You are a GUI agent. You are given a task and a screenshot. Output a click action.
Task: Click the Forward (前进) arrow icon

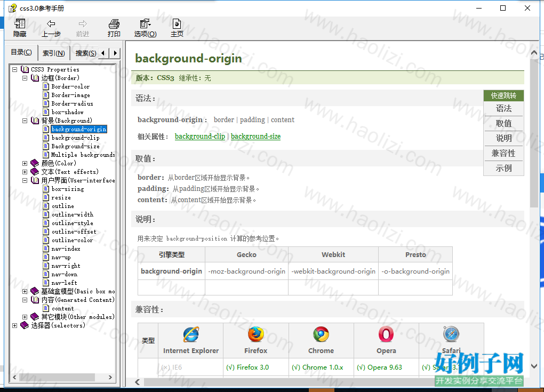[x=83, y=24]
